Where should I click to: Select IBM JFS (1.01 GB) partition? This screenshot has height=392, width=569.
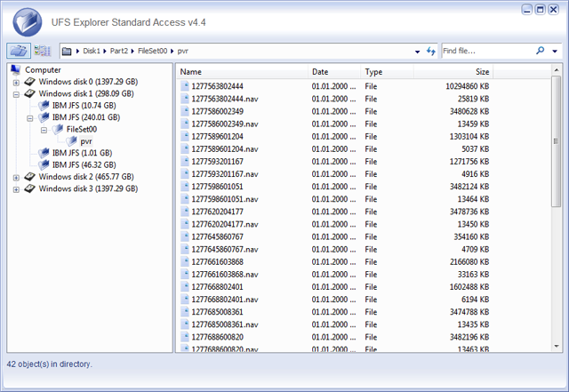(82, 153)
